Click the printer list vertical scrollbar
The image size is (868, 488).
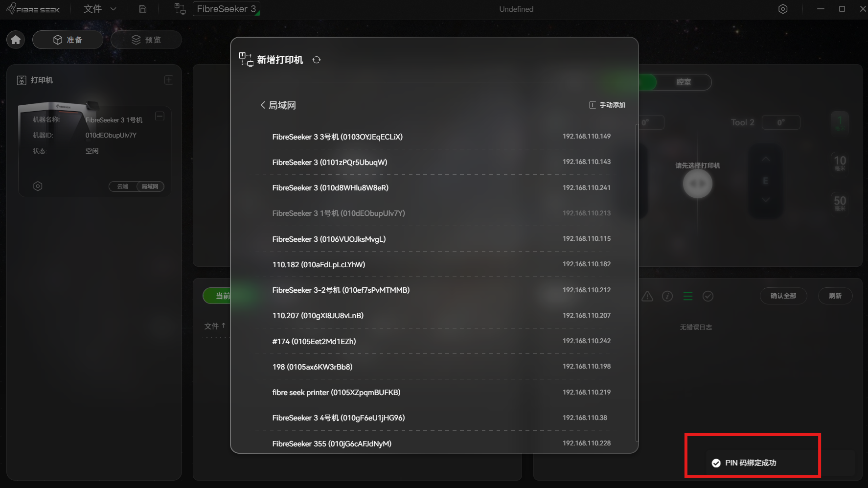(636, 282)
